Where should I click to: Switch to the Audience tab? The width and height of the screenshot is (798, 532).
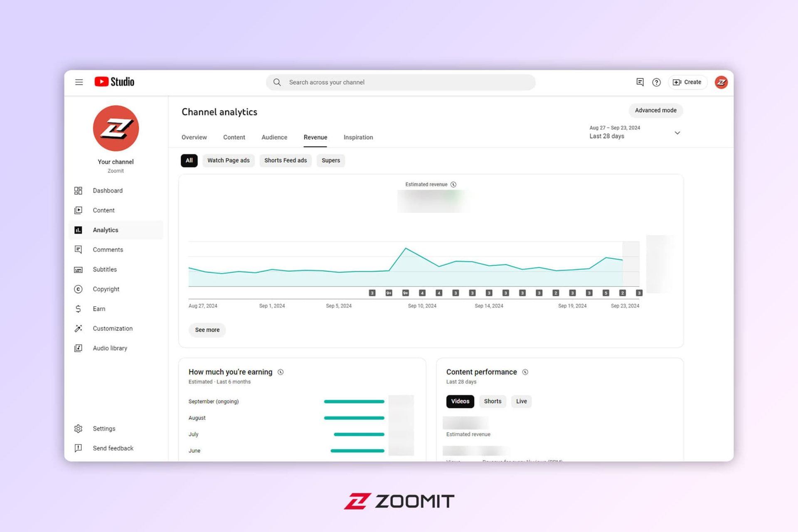274,137
